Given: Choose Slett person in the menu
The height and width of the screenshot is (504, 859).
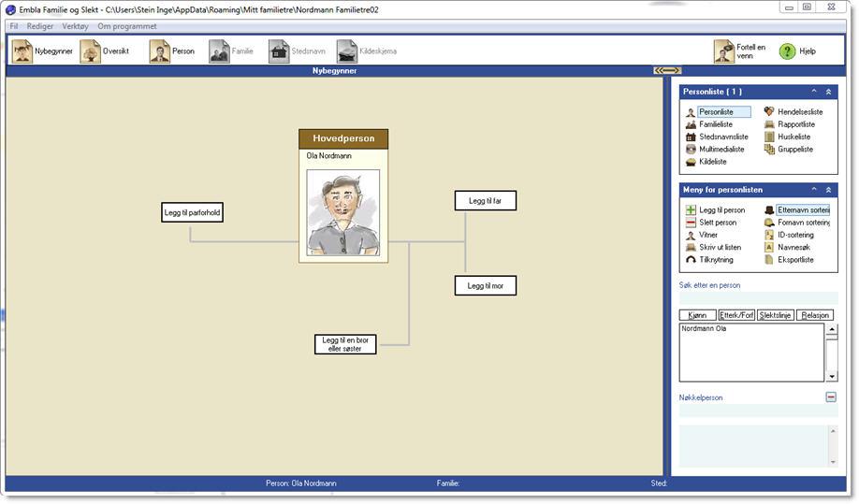Looking at the screenshot, I should click(717, 223).
